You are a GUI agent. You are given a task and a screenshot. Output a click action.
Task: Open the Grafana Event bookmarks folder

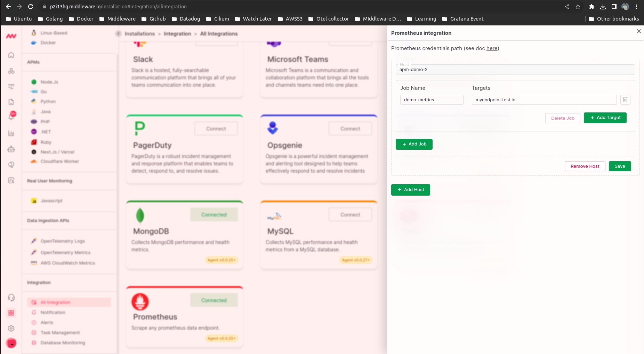tap(463, 19)
